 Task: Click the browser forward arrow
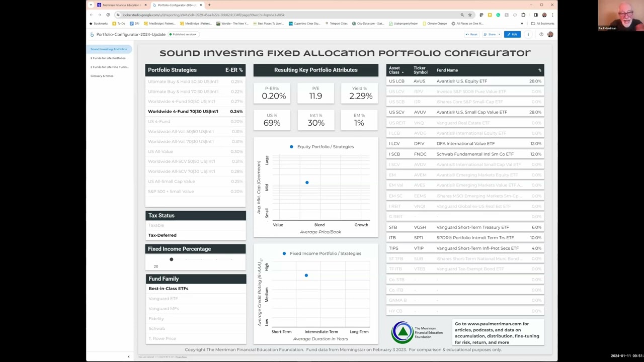coord(99,15)
